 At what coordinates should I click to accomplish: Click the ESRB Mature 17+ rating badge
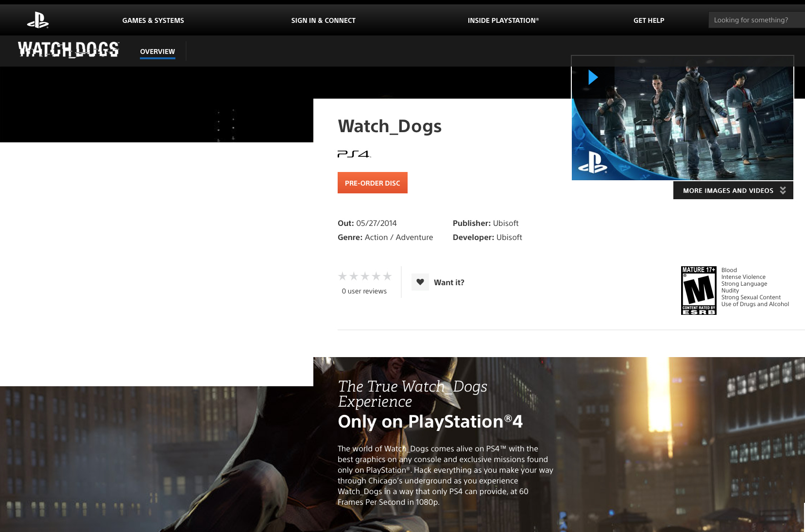[699, 291]
